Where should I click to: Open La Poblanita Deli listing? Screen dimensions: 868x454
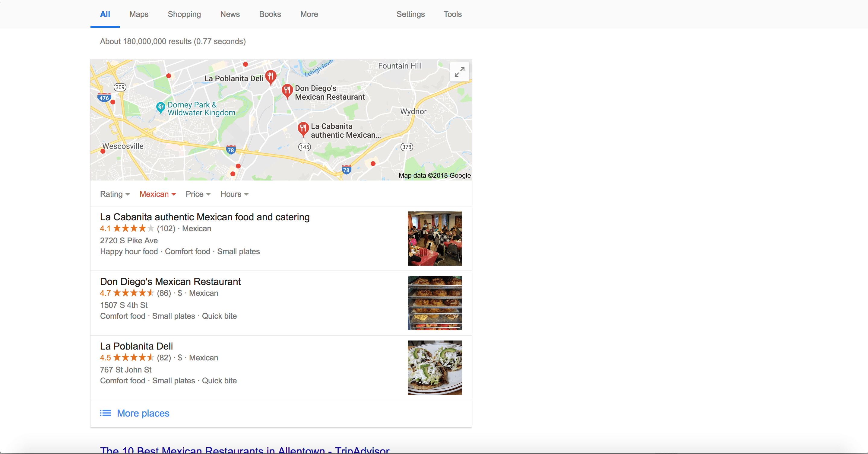[x=136, y=346]
